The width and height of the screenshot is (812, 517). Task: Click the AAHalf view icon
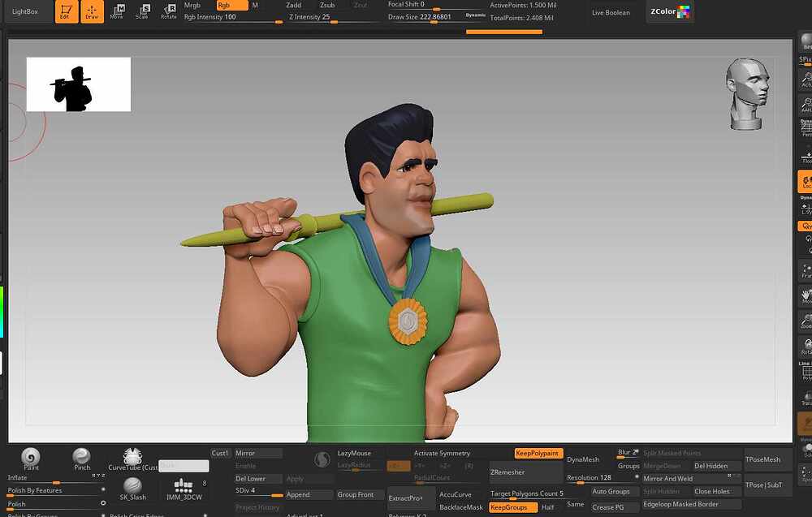(x=806, y=105)
